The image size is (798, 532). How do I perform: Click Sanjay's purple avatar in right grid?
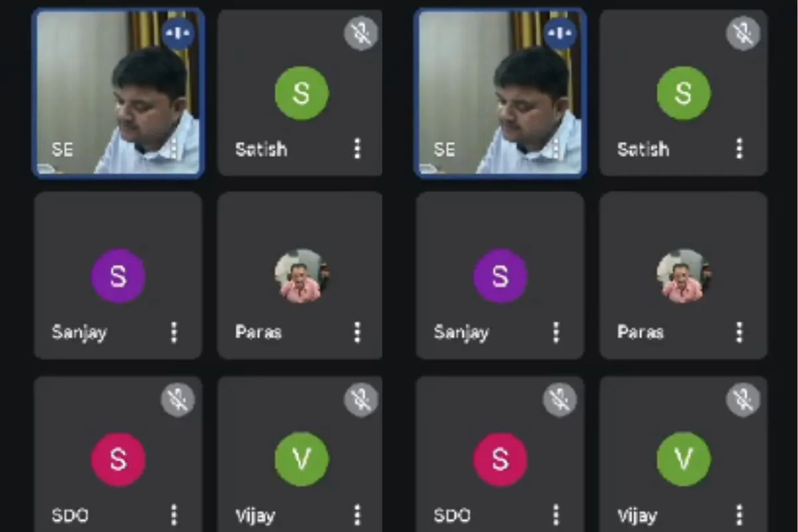coord(500,276)
